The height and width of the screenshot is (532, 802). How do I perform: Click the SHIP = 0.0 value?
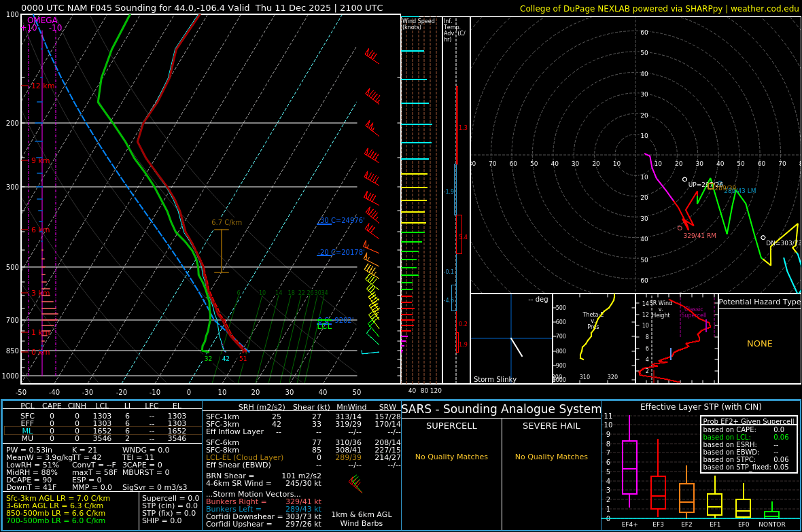tap(162, 520)
